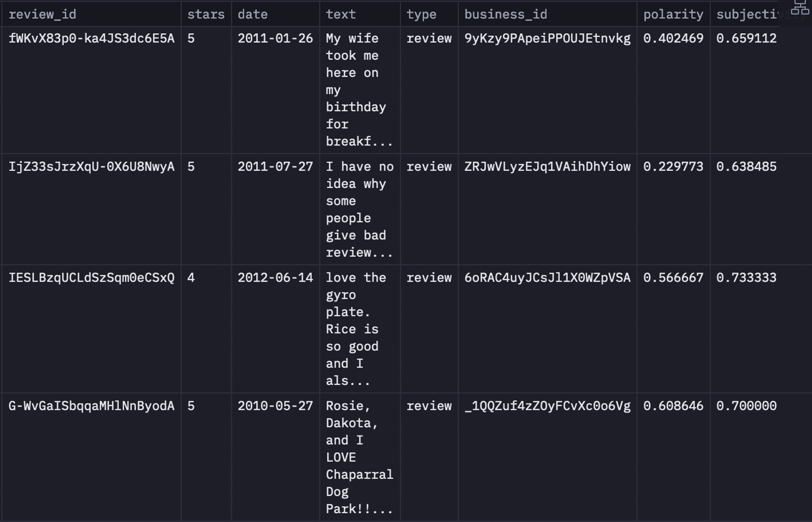Click text cell starting 'love the gyro plate'
This screenshot has width=812, height=522.
click(360, 329)
